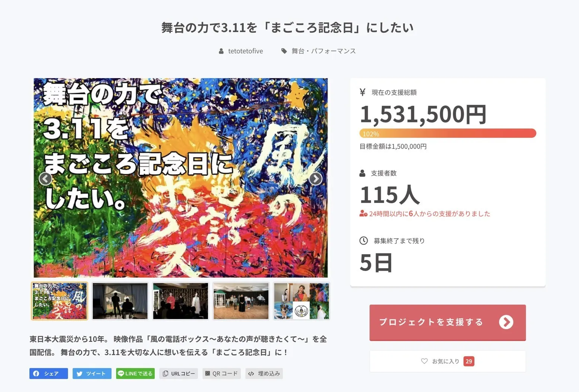
Task: Click the main project cover image
Action: tap(180, 178)
